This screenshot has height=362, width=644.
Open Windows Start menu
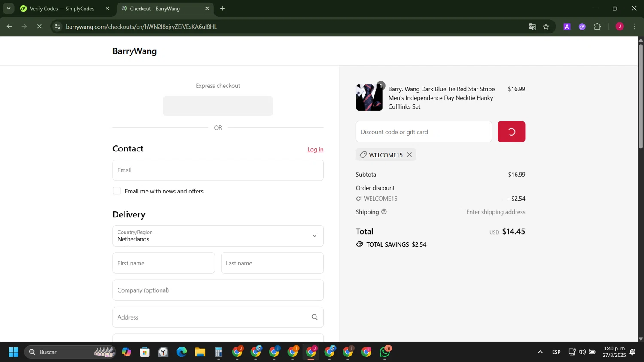tap(14, 352)
